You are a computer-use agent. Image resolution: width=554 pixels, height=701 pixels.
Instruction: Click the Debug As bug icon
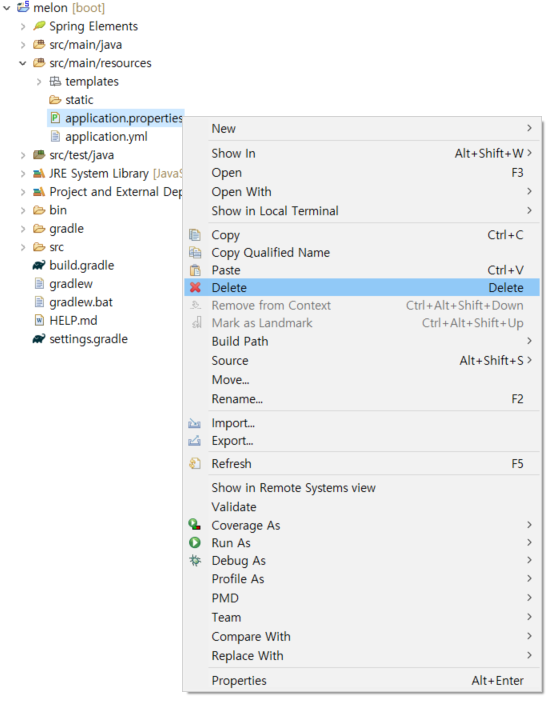(x=195, y=560)
